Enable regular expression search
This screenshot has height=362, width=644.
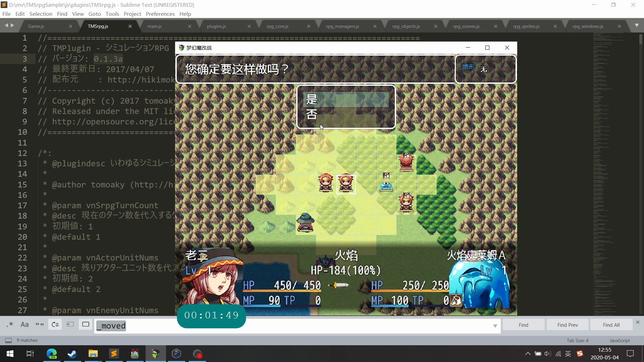click(x=9, y=324)
